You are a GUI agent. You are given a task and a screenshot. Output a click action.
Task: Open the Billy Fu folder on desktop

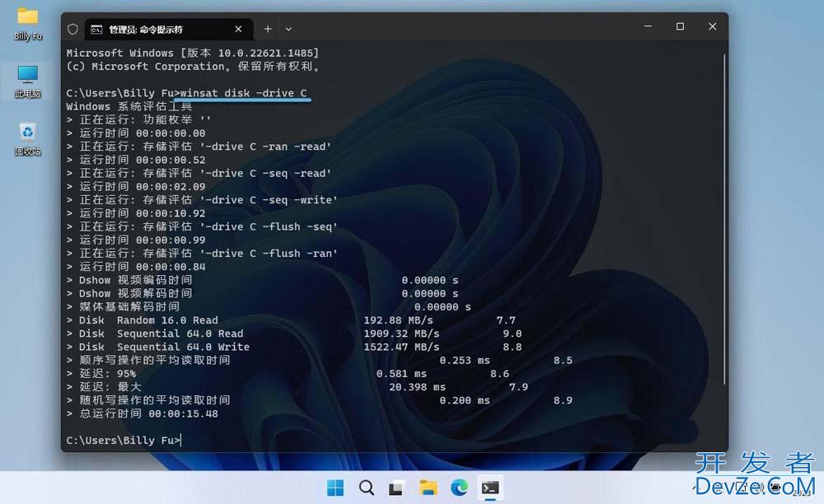pos(27,24)
